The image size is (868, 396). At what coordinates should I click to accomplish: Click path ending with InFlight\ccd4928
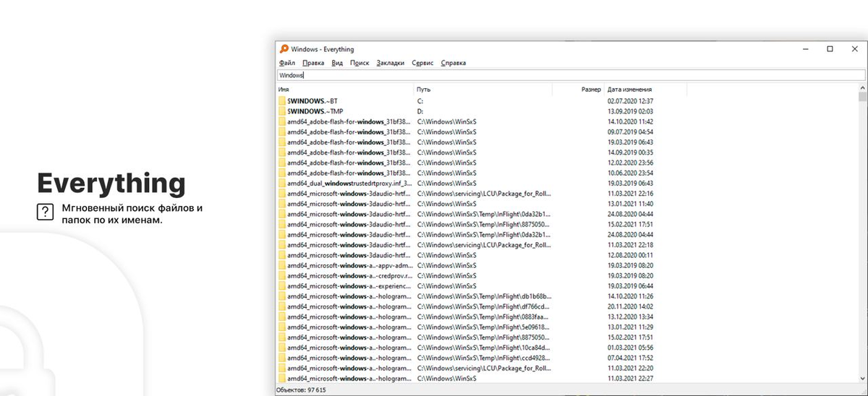[x=484, y=358]
